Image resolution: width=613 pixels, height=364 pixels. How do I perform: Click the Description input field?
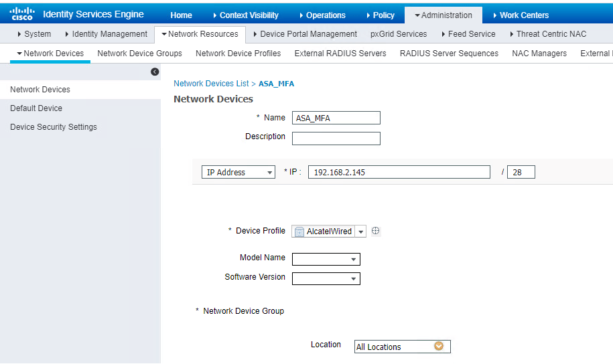[x=336, y=139]
